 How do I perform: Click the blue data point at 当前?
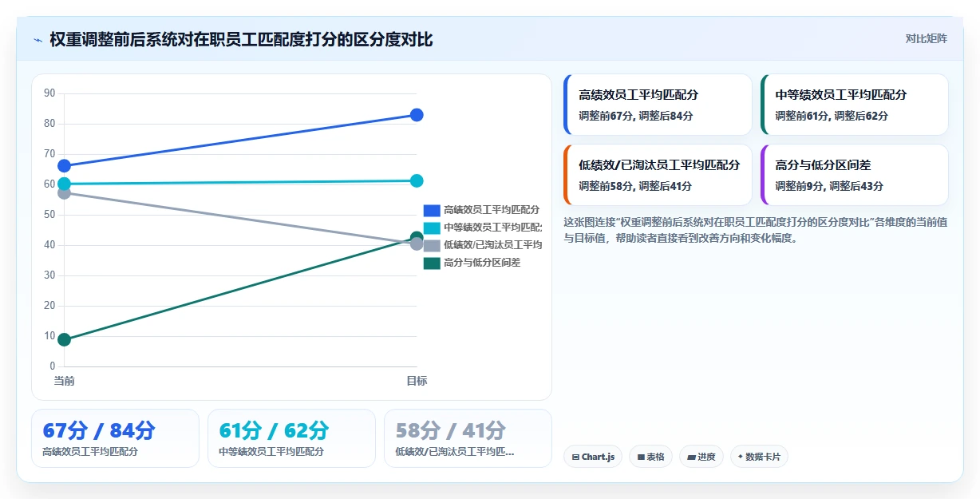65,166
